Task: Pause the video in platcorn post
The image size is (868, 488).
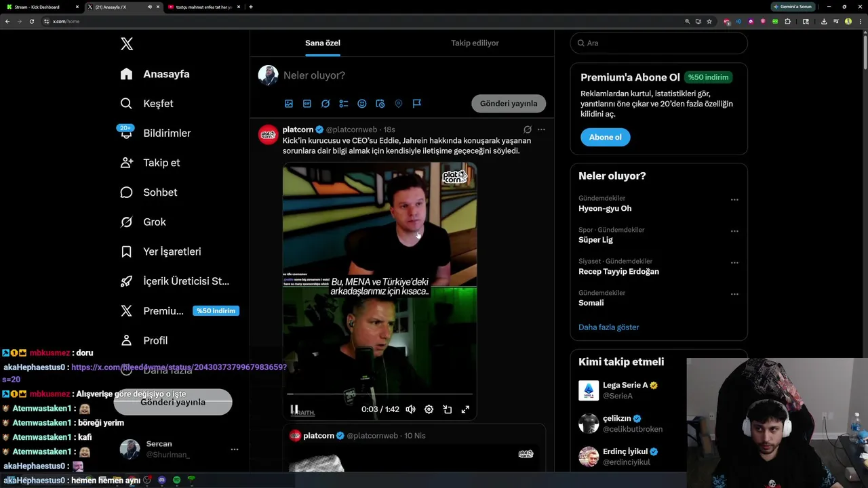Action: 294,409
